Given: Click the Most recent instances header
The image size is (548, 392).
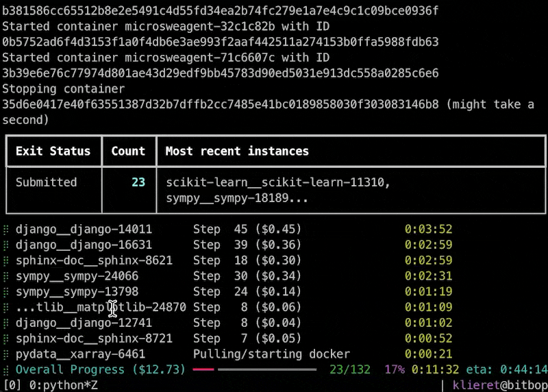Looking at the screenshot, I should click(237, 151).
